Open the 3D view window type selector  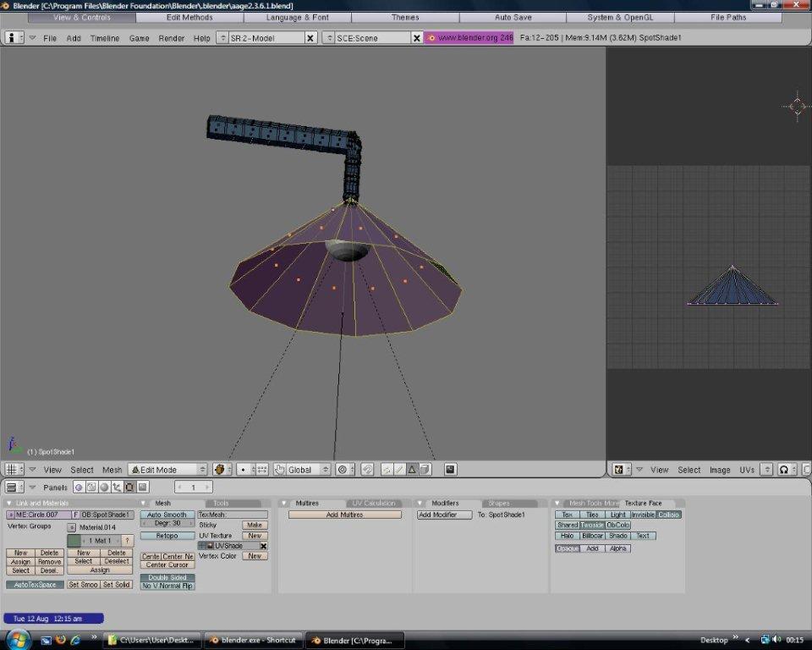click(14, 470)
